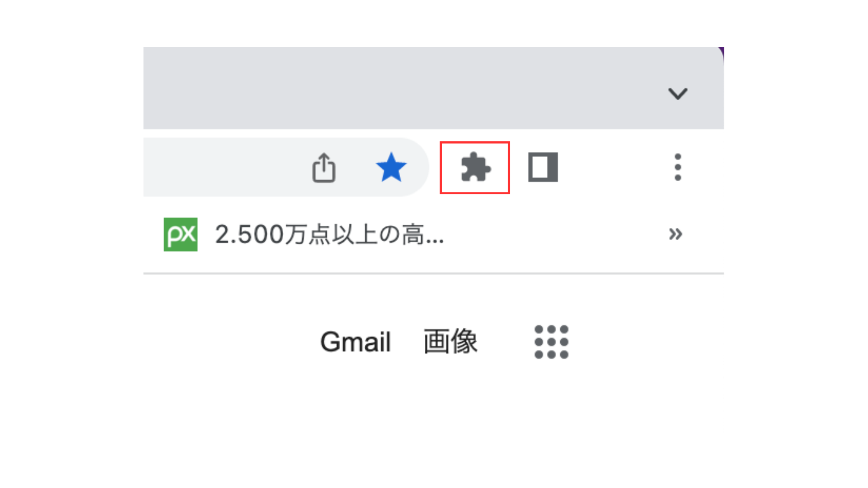Click the blue bookmark star
The height and width of the screenshot is (488, 868).
(391, 167)
